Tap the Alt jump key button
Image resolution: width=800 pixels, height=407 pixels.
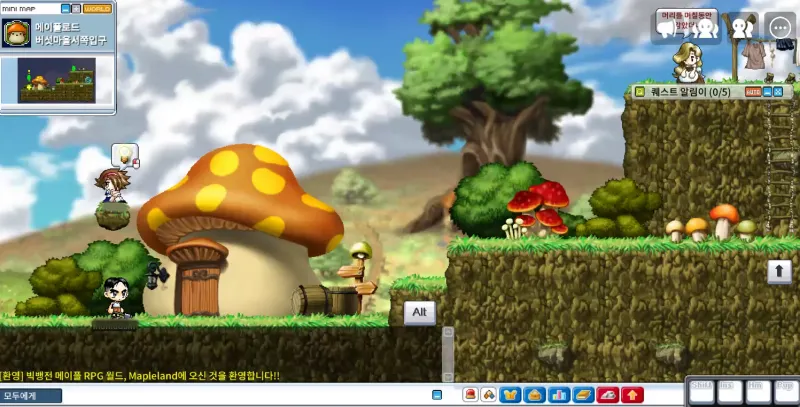click(419, 312)
